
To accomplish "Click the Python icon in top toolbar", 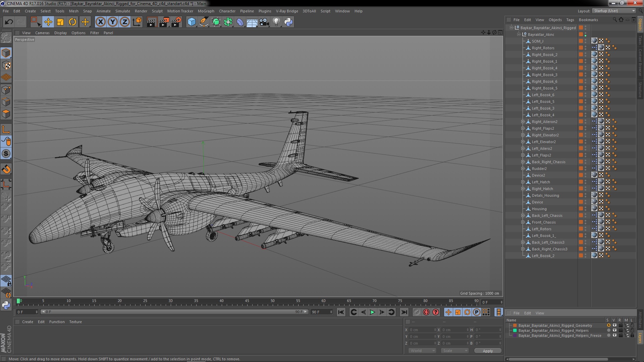I will pyautogui.click(x=288, y=22).
